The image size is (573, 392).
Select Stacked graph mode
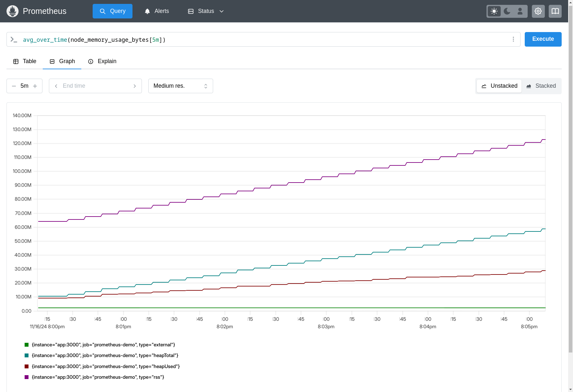[541, 86]
